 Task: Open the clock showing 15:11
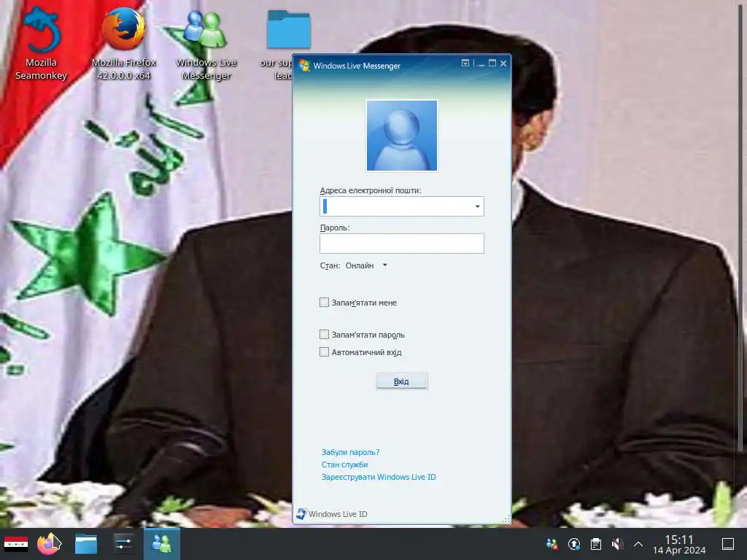pos(679,544)
